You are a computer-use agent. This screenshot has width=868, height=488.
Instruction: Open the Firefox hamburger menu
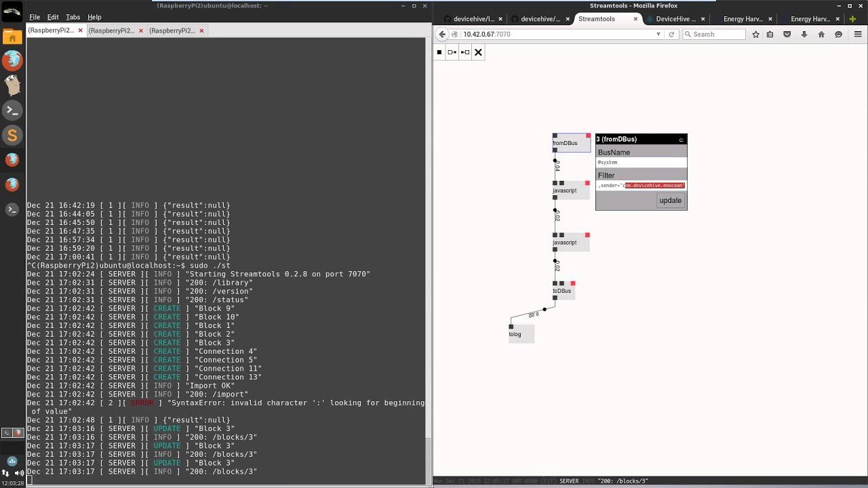pyautogui.click(x=858, y=34)
